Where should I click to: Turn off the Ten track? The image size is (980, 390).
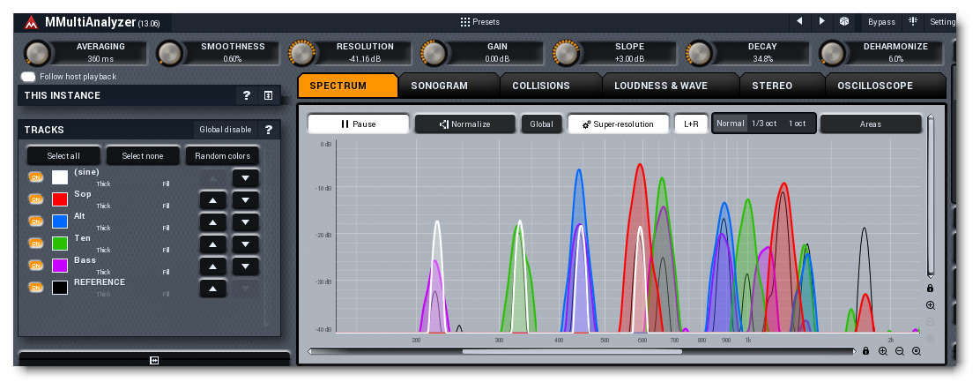click(35, 243)
